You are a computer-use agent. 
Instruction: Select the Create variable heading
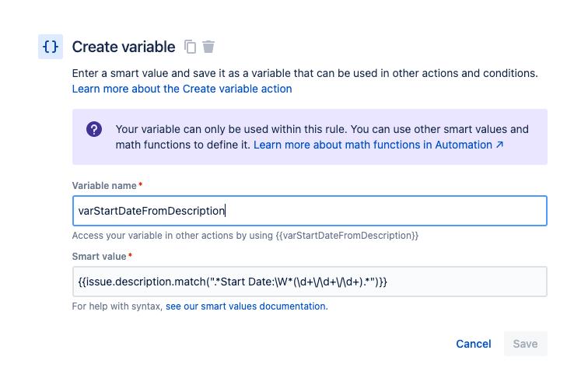[x=124, y=47]
